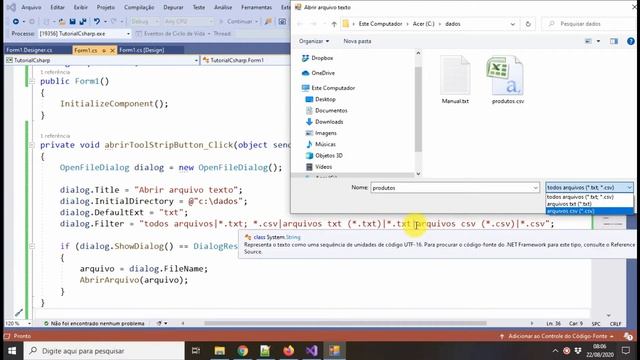Image resolution: width=640 pixels, height=360 pixels.
Task: Switch to Form1.cs [Design] tab
Action: (142, 50)
